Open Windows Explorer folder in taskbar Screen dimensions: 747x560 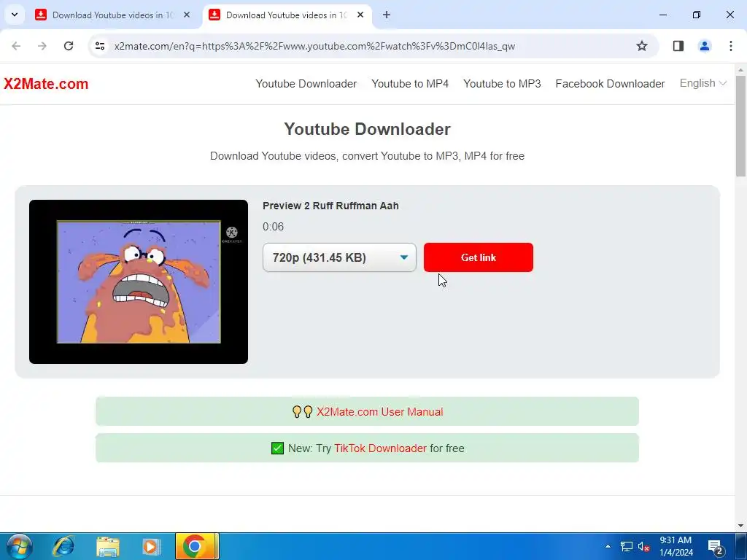click(108, 546)
